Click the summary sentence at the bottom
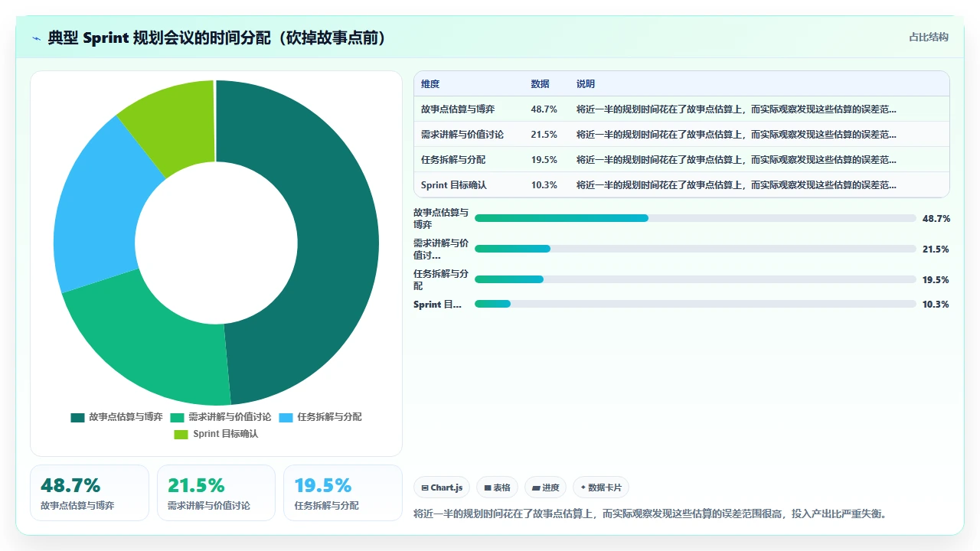Screen dimensions: 980x551 652,514
